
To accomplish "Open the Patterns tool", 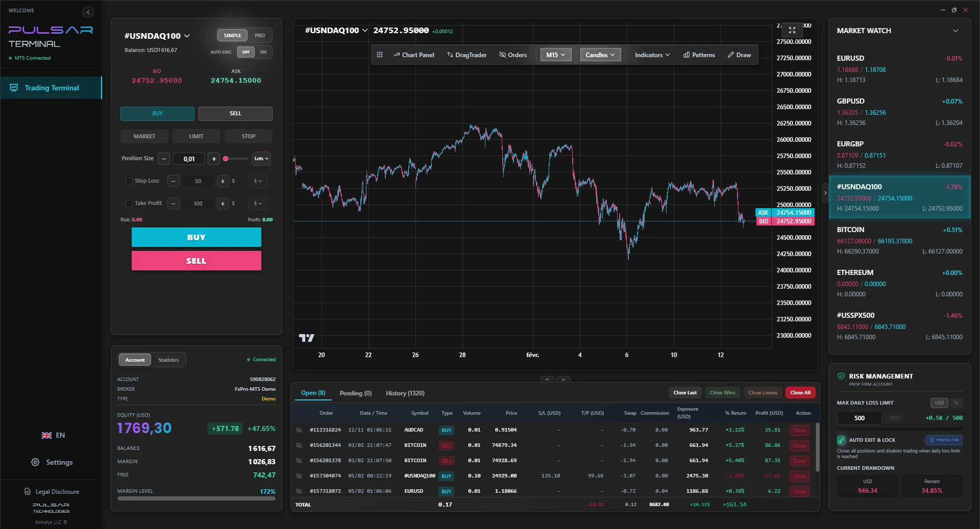I will 699,55.
